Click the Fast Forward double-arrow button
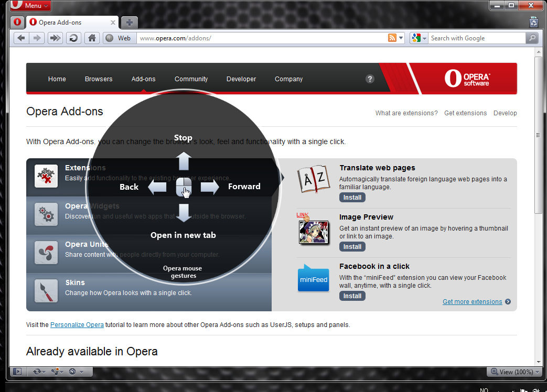 (55, 38)
